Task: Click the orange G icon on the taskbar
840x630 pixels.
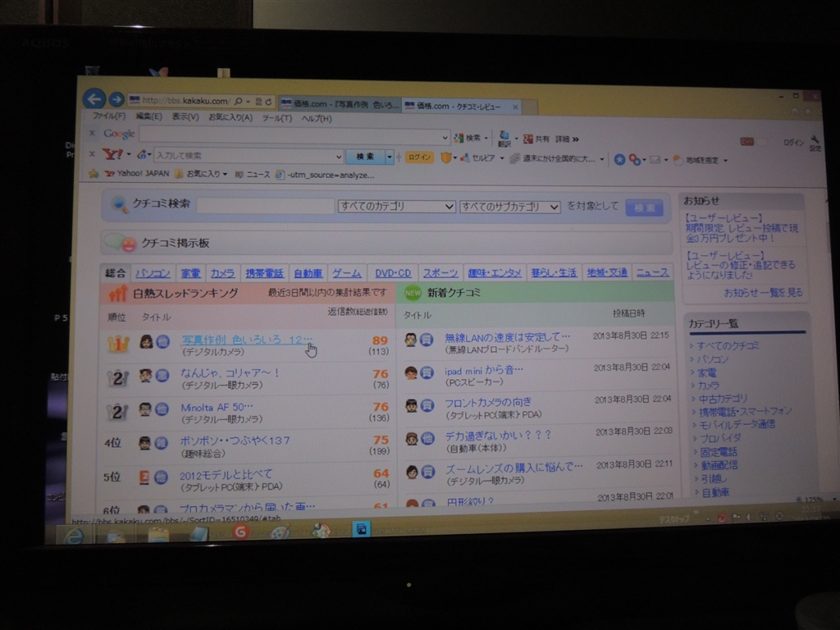Action: tap(240, 532)
